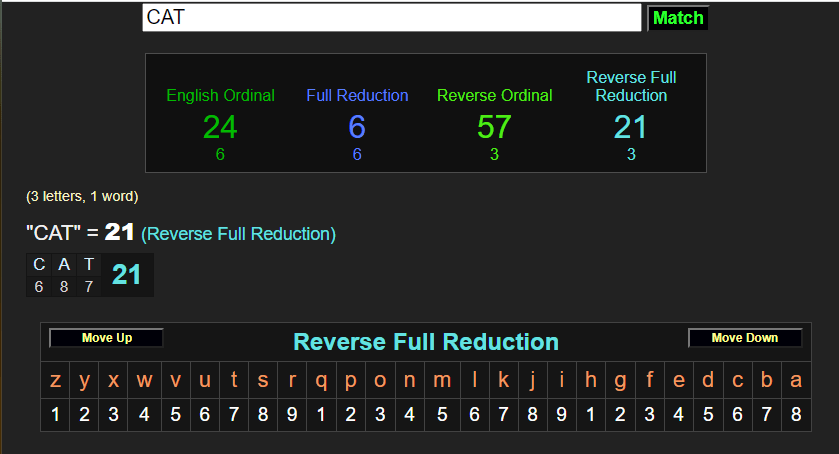Click the English Ordinal value 24
839x454 pixels.
[x=220, y=127]
